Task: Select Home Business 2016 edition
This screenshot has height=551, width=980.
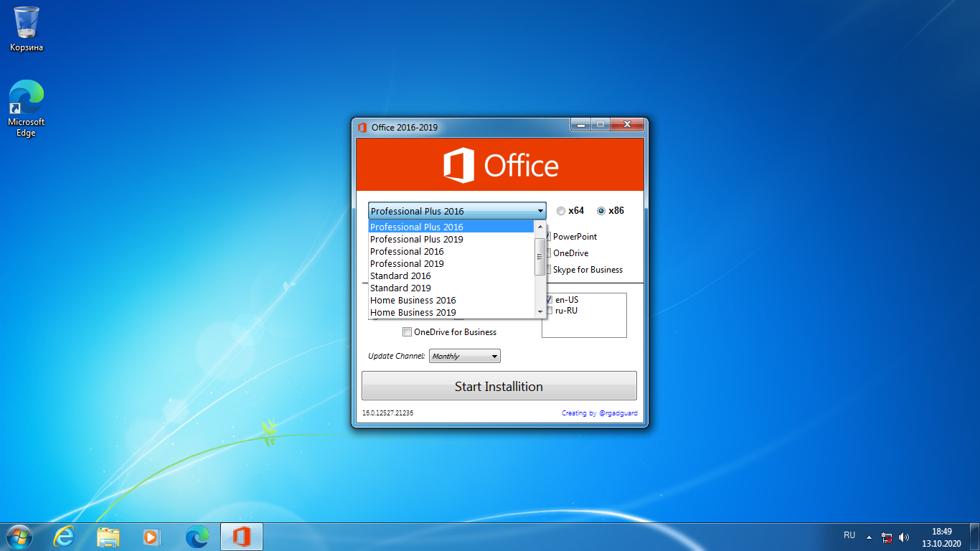Action: (451, 300)
